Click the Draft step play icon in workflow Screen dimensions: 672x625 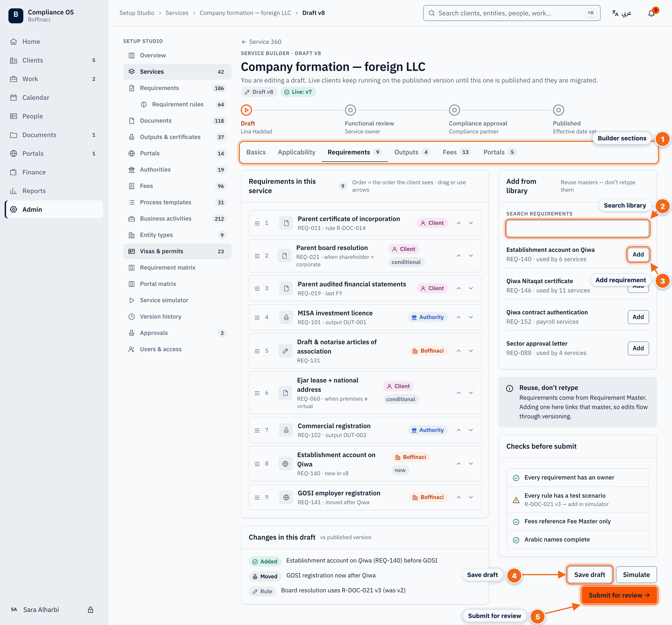[x=246, y=110]
